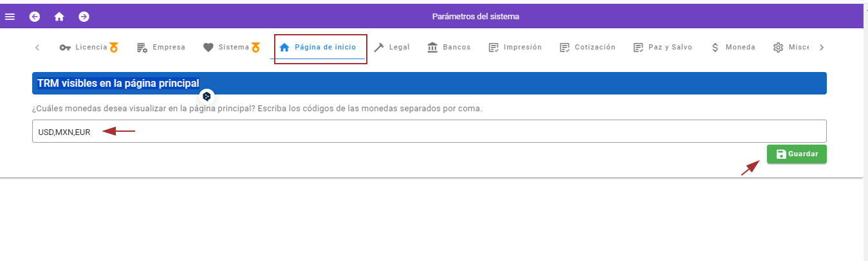Click the currency codes field with USD,MXN,EUR

pos(429,132)
